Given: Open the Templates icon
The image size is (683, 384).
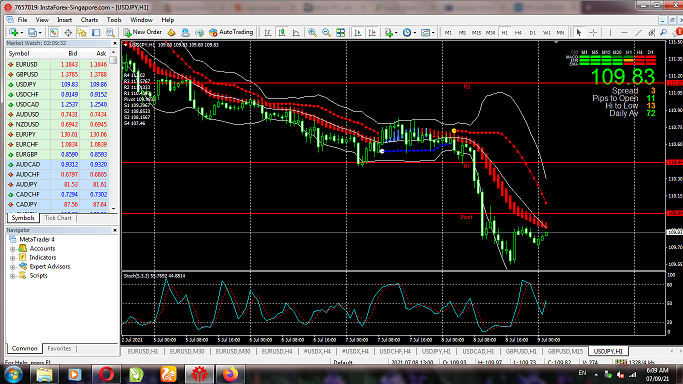Looking at the screenshot, I should 425,33.
